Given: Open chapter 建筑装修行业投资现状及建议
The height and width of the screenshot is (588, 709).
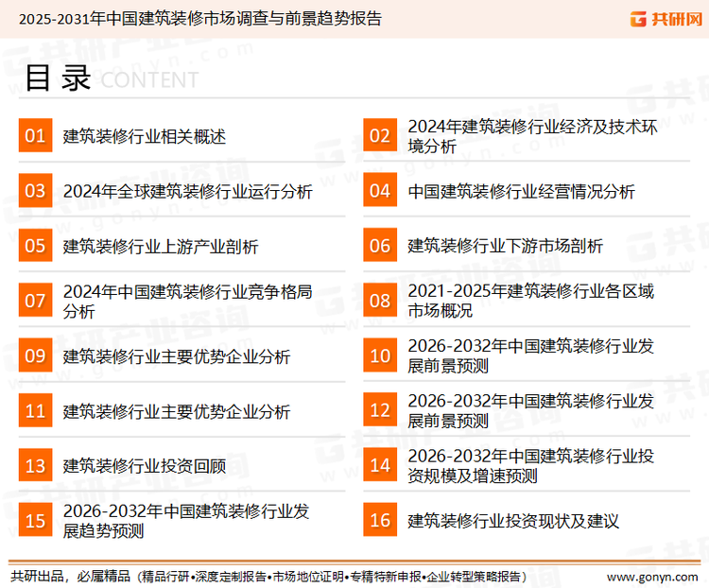Looking at the screenshot, I should (513, 521).
